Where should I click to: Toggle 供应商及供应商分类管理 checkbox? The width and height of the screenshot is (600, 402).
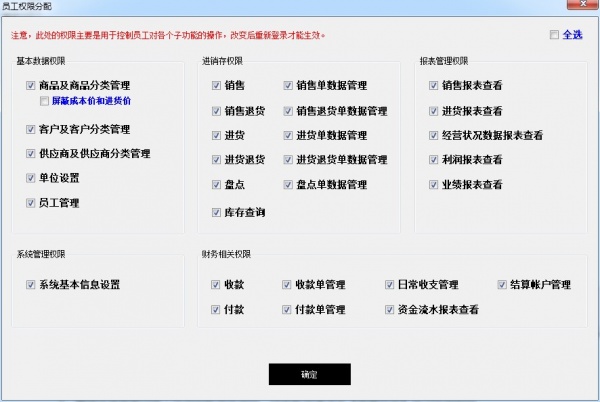pyautogui.click(x=31, y=153)
